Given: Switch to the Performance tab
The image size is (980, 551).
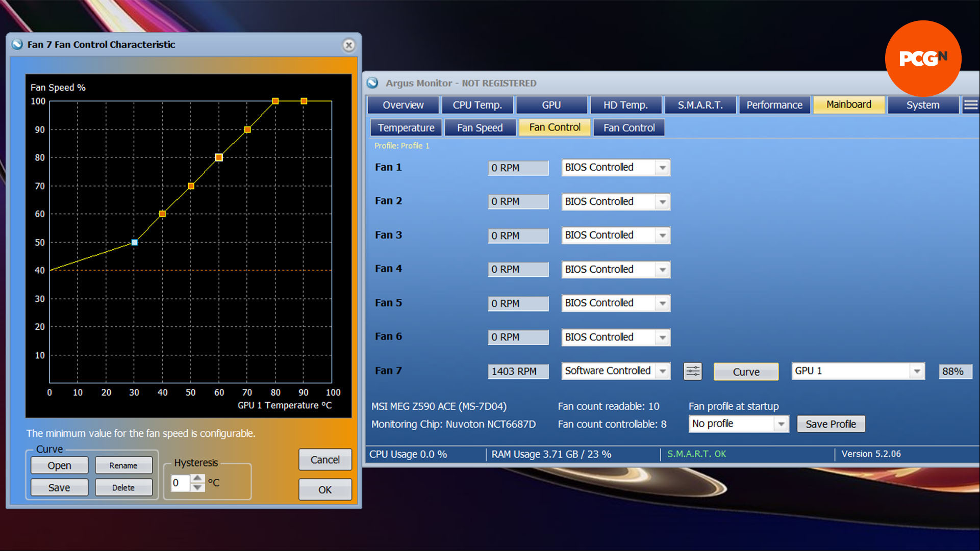Looking at the screenshot, I should (x=774, y=105).
